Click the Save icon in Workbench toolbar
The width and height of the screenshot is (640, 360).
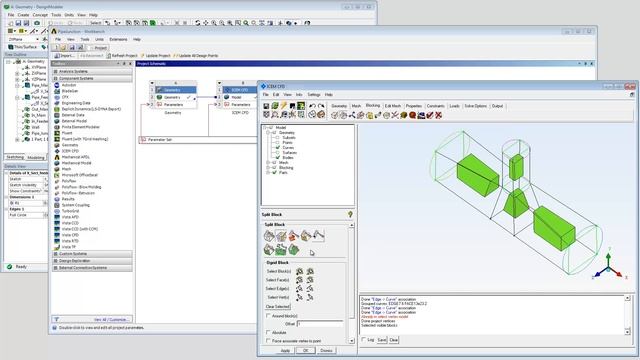tap(72, 48)
